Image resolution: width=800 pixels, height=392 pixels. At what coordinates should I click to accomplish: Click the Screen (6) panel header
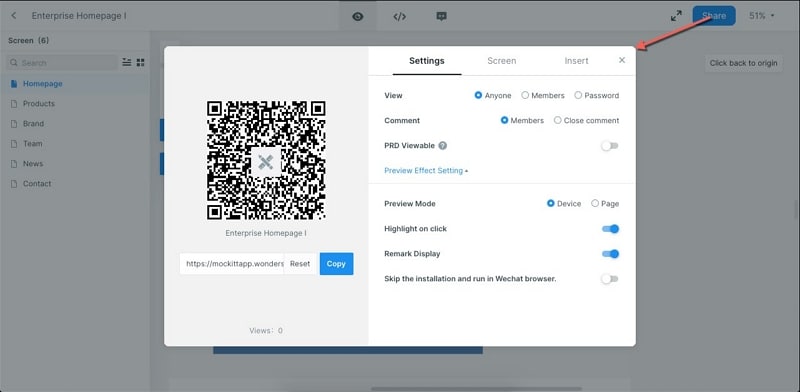(29, 40)
